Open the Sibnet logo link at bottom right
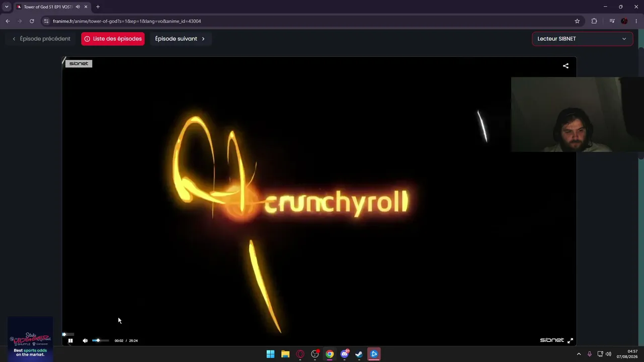Screen dimensions: 644x362 point(552,340)
